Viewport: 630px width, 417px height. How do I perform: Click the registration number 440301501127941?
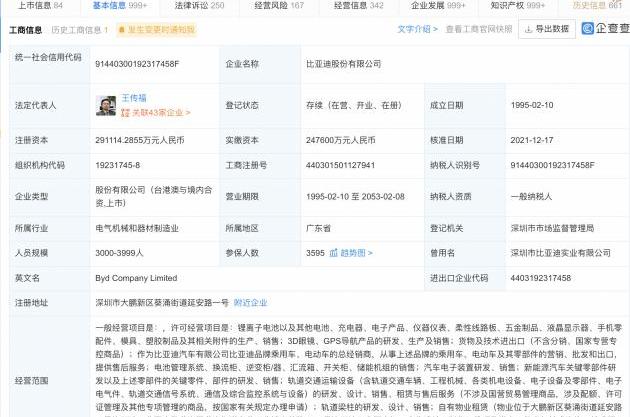pos(340,165)
